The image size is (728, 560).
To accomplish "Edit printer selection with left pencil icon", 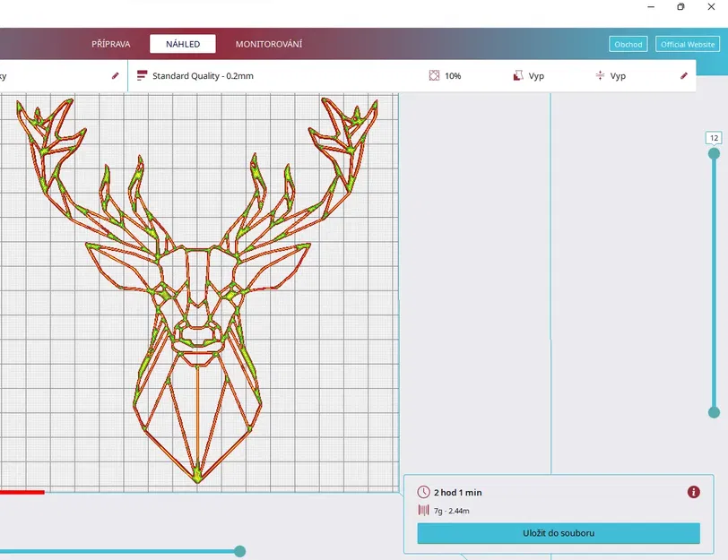I will 115,75.
